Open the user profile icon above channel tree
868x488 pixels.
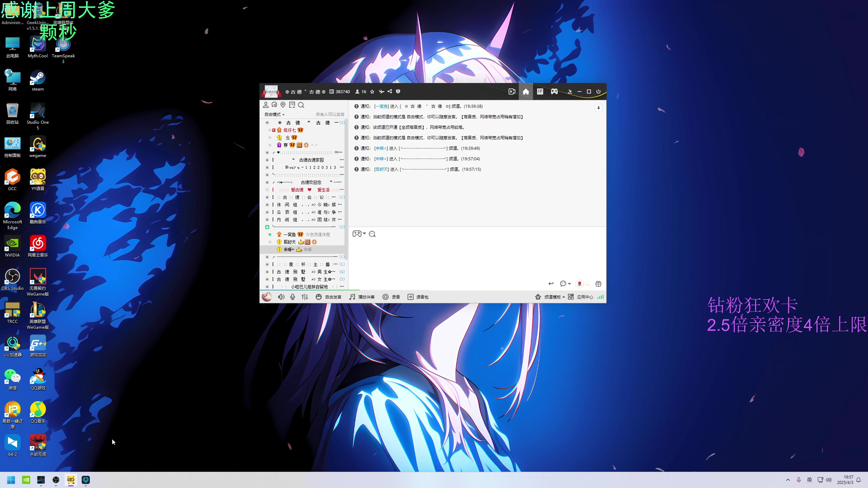tap(266, 105)
